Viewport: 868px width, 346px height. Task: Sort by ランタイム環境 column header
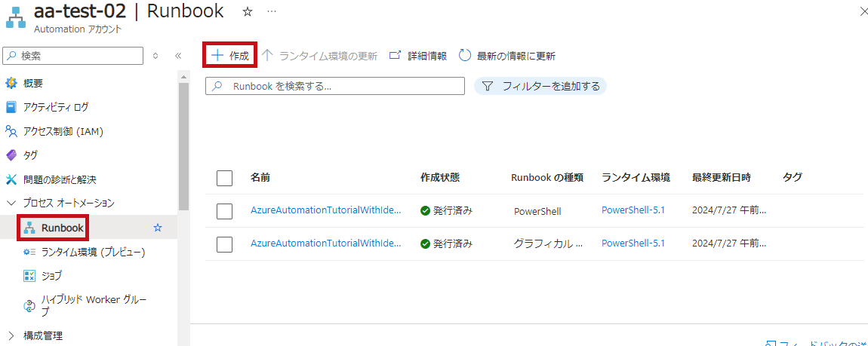click(636, 177)
